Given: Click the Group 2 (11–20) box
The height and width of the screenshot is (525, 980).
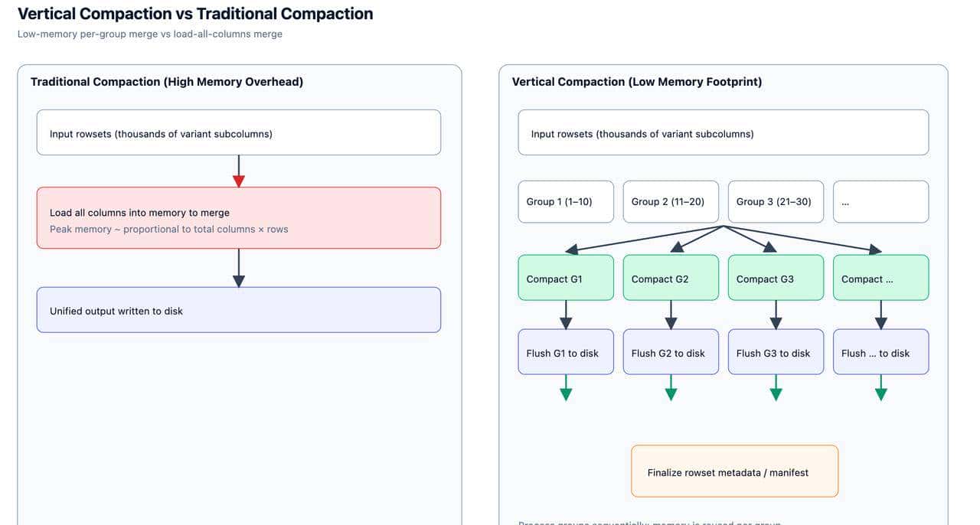Looking at the screenshot, I should point(671,201).
